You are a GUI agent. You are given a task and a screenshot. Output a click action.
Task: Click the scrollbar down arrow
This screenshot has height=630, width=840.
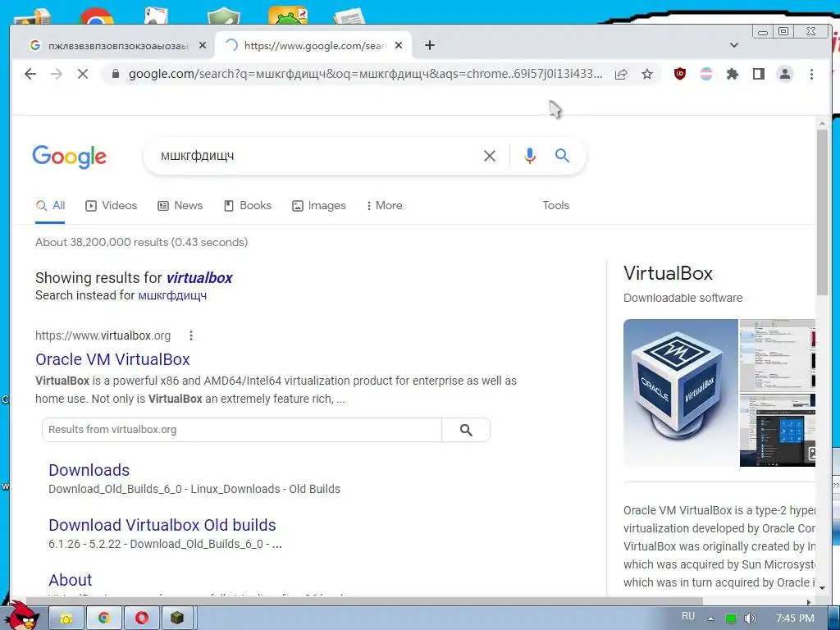822,587
